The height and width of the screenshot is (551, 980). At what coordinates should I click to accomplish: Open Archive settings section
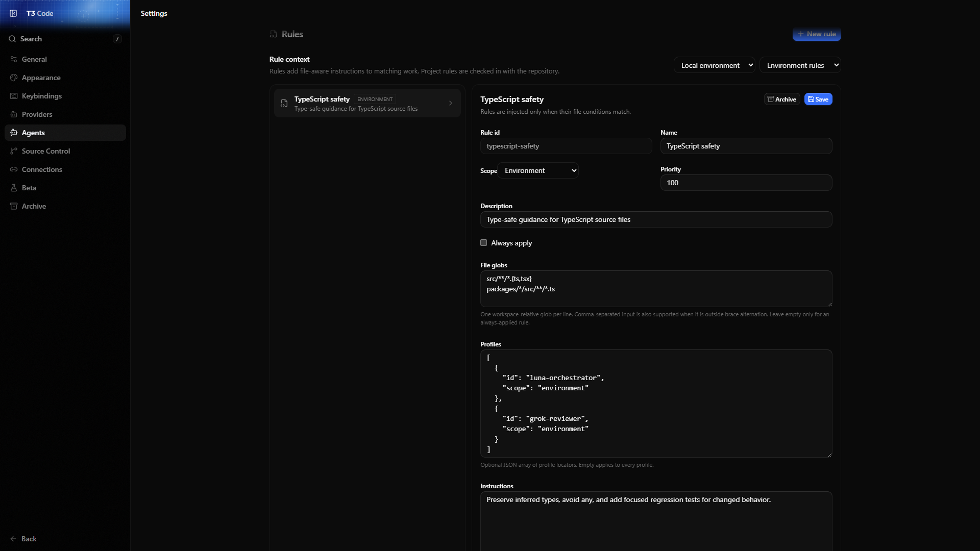(65, 206)
